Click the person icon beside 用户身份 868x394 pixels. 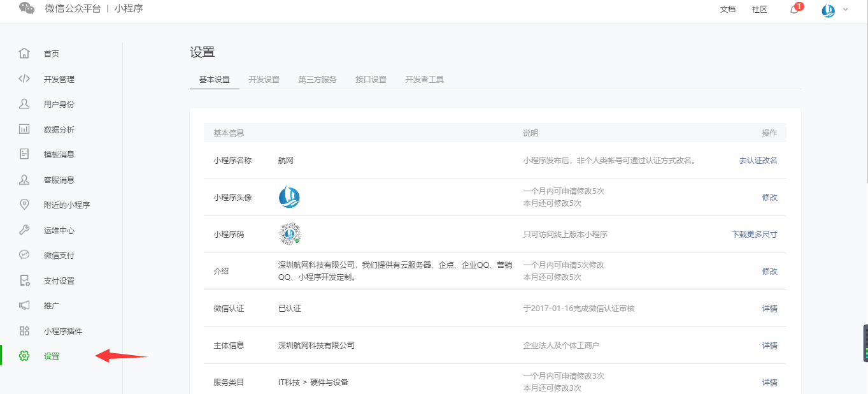(24, 104)
